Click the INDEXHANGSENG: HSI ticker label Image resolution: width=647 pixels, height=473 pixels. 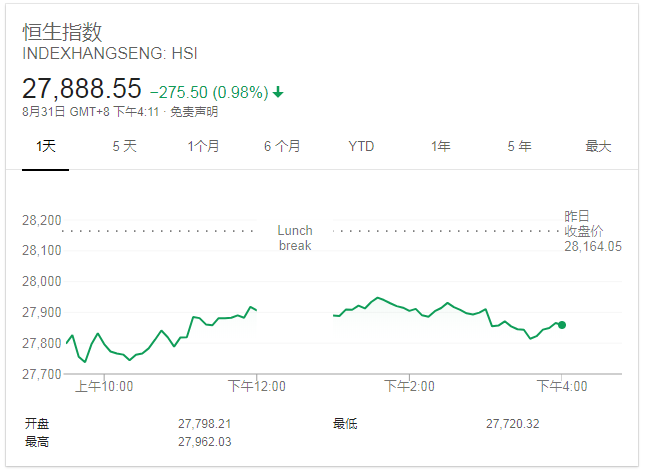pyautogui.click(x=110, y=54)
